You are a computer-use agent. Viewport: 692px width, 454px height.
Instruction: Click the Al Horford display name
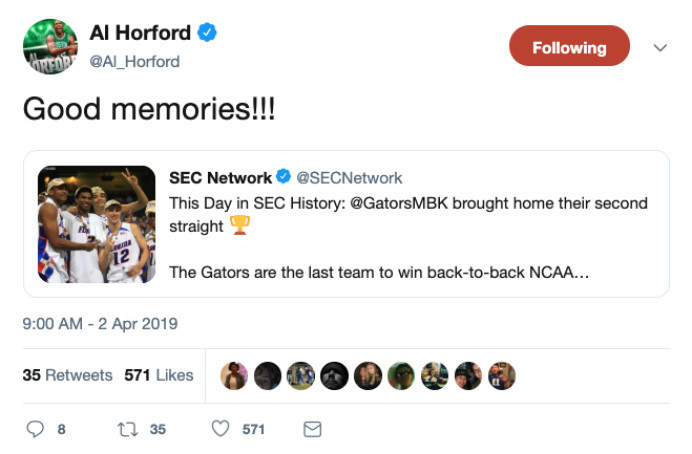pos(140,33)
